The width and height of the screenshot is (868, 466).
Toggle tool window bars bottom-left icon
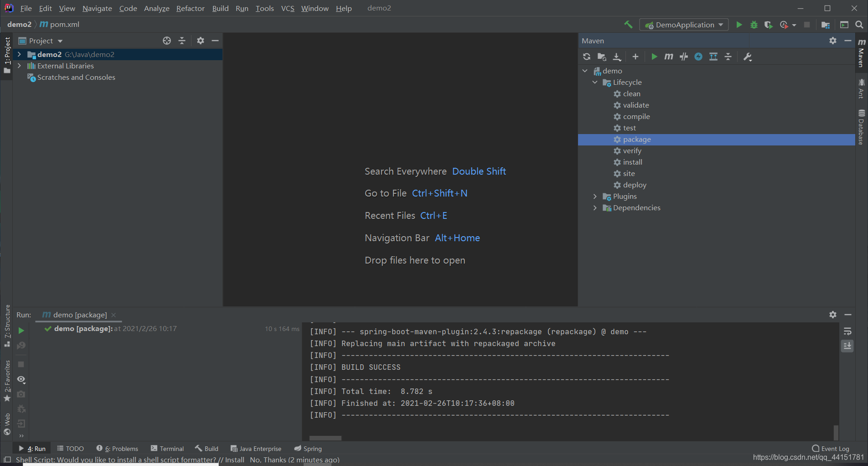[7, 460]
